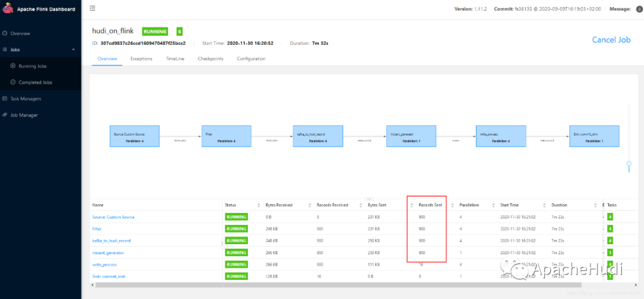Screen dimensions: 644x299
Task: Click RUNNING badge in Filter row
Action: coord(237,229)
